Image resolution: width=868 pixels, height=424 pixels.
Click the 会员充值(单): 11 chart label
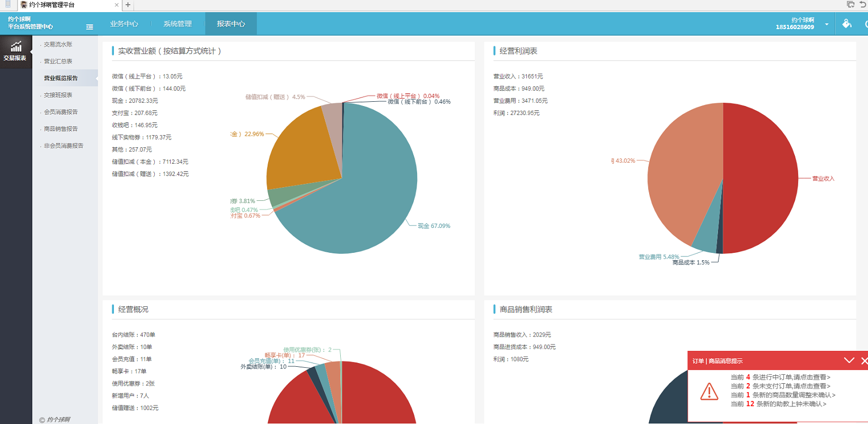point(271,361)
